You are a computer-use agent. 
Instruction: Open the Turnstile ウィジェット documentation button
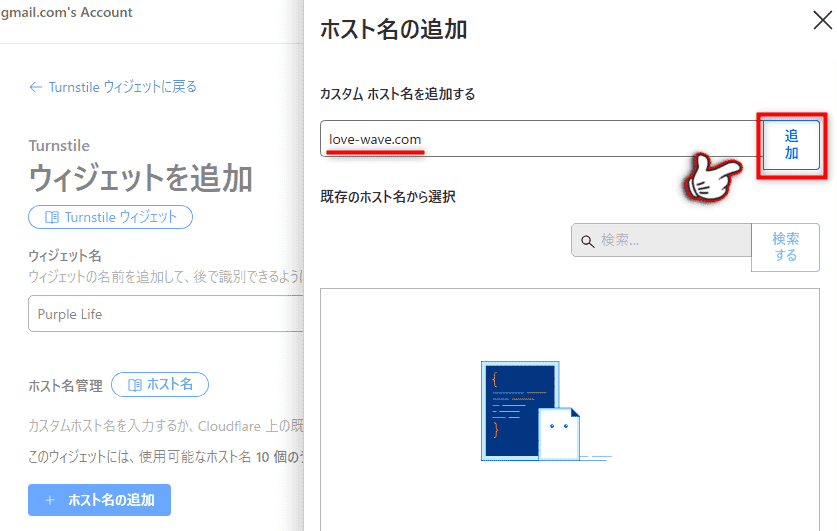[x=110, y=217]
